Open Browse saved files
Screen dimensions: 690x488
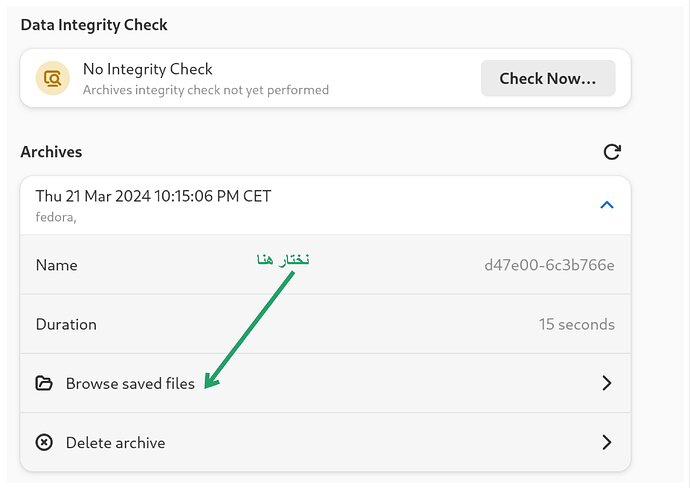click(x=130, y=383)
